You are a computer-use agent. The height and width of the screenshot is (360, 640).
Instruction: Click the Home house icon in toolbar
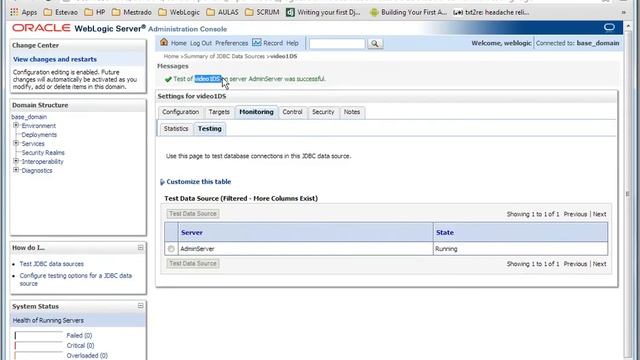click(x=164, y=42)
